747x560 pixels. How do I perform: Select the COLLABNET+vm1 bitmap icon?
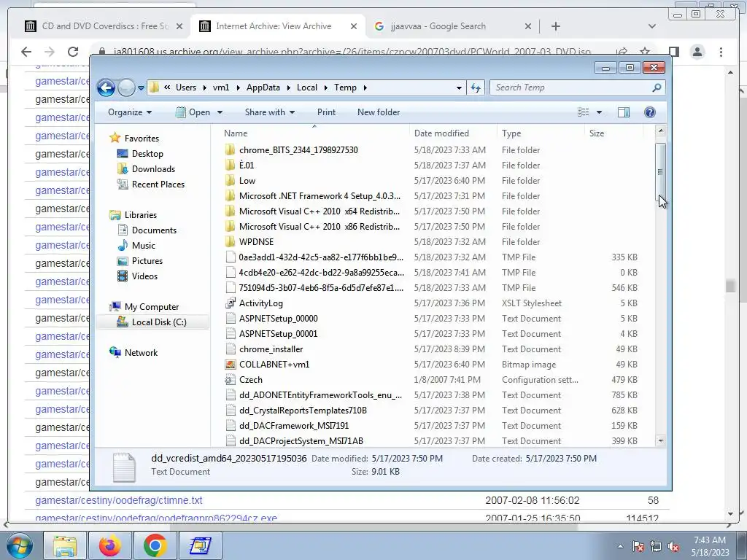pos(230,365)
